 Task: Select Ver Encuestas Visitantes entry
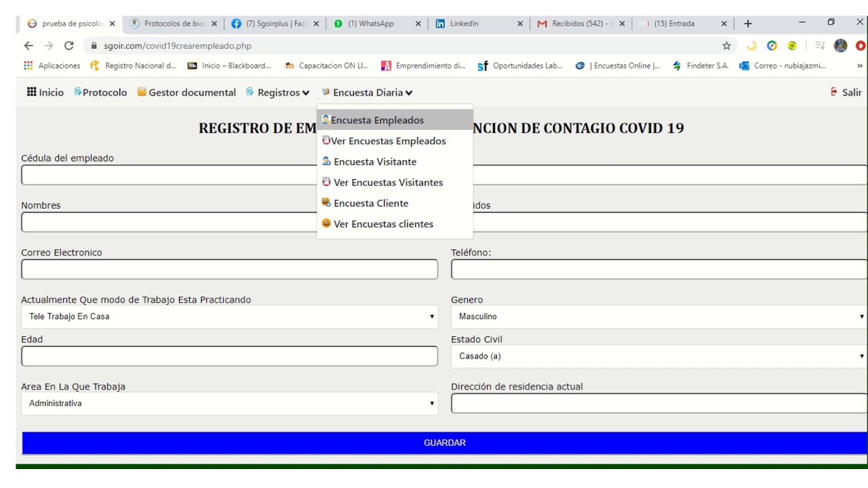click(395, 182)
